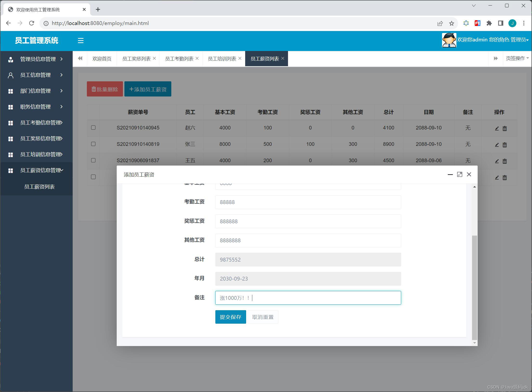Check the box for row S20210910140819
This screenshot has width=532, height=392.
pos(93,144)
